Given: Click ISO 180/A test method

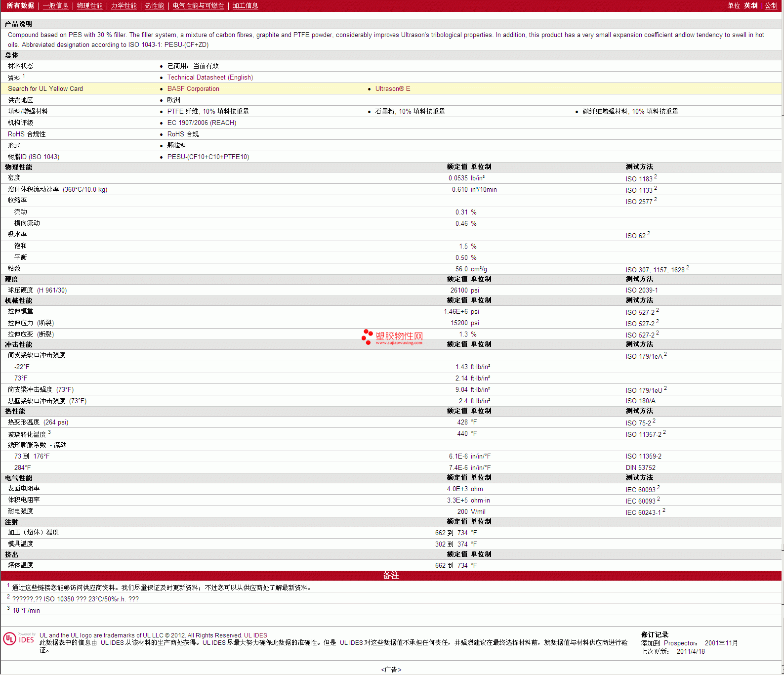Looking at the screenshot, I should click(x=641, y=401).
